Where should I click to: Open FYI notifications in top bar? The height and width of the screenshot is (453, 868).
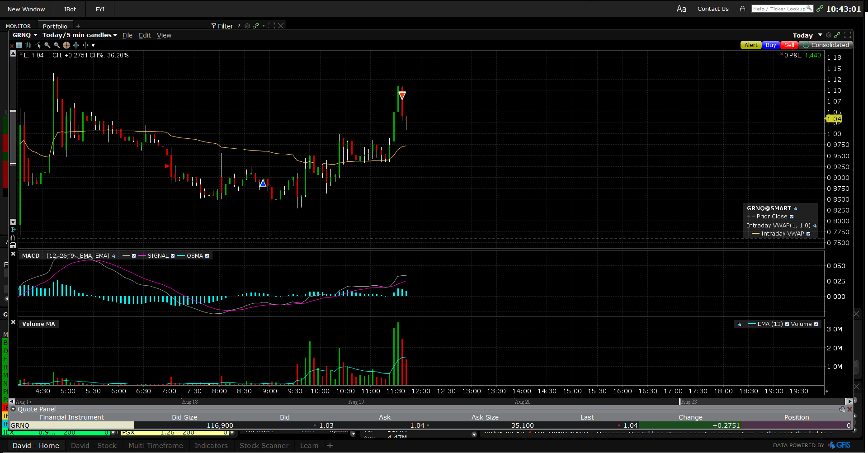[x=100, y=9]
